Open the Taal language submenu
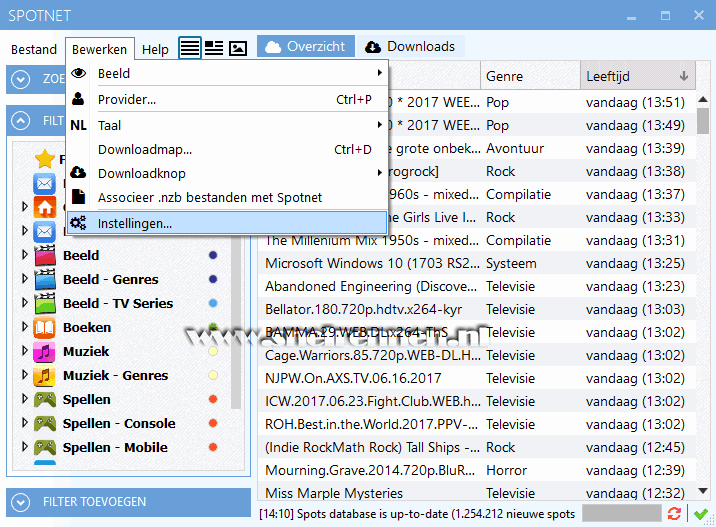 click(227, 125)
